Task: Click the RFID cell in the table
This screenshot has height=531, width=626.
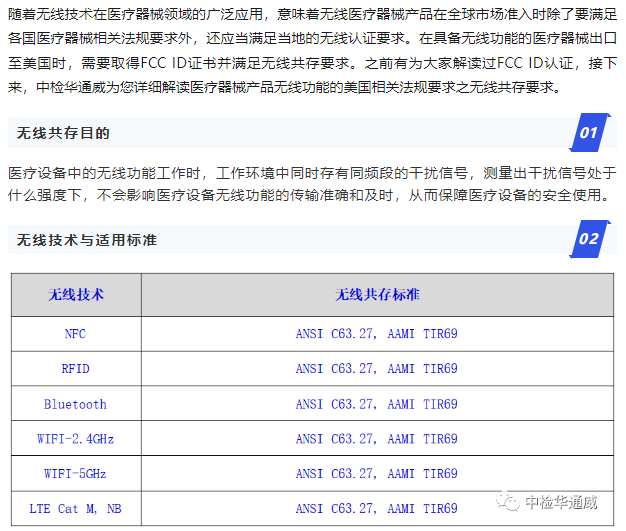Action: pyautogui.click(x=76, y=369)
